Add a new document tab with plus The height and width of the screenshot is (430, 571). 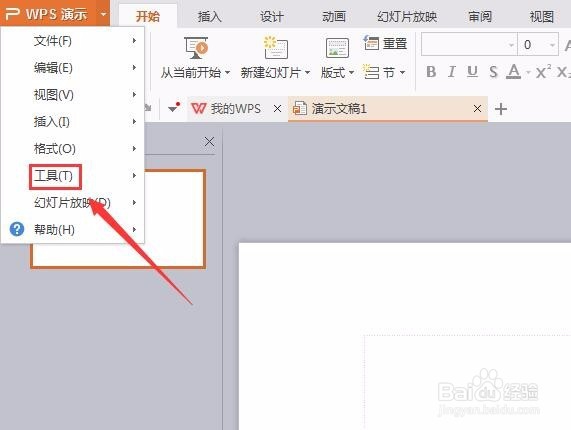(x=501, y=109)
